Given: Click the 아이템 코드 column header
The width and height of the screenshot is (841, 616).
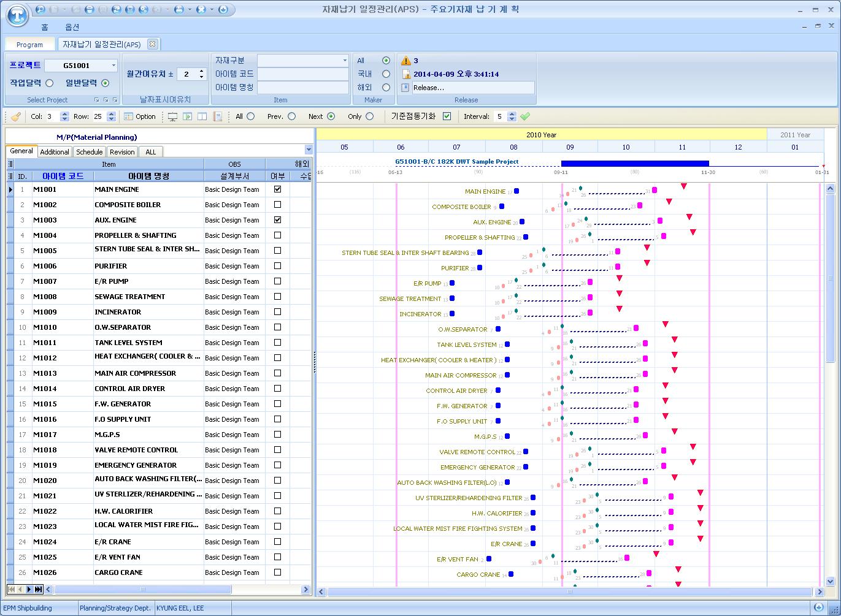Looking at the screenshot, I should [63, 176].
